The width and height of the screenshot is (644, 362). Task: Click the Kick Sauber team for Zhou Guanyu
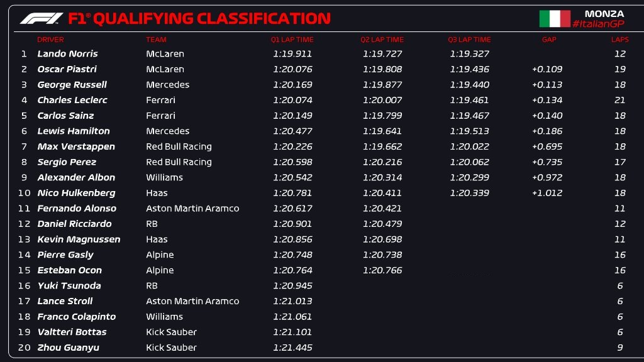coord(171,348)
